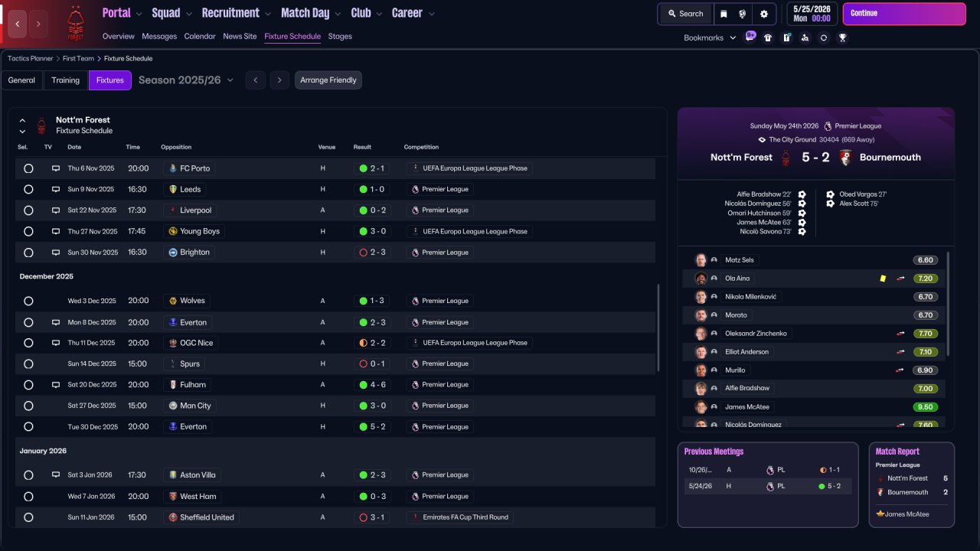The image size is (980, 551).
Task: Click the player ratings list scrollbar
Action: (948, 304)
